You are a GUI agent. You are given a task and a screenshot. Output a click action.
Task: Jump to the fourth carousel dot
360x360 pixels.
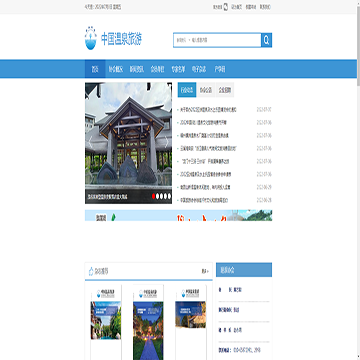pyautogui.click(x=166, y=196)
